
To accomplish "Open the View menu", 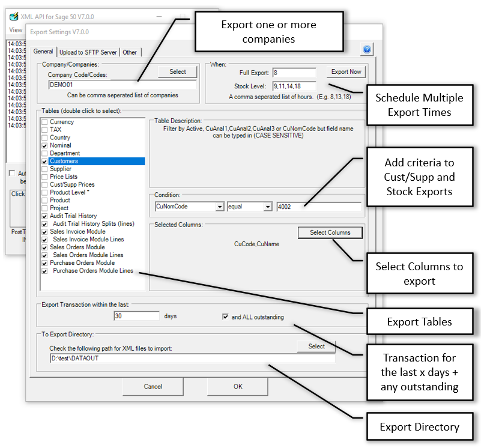I will [x=16, y=29].
